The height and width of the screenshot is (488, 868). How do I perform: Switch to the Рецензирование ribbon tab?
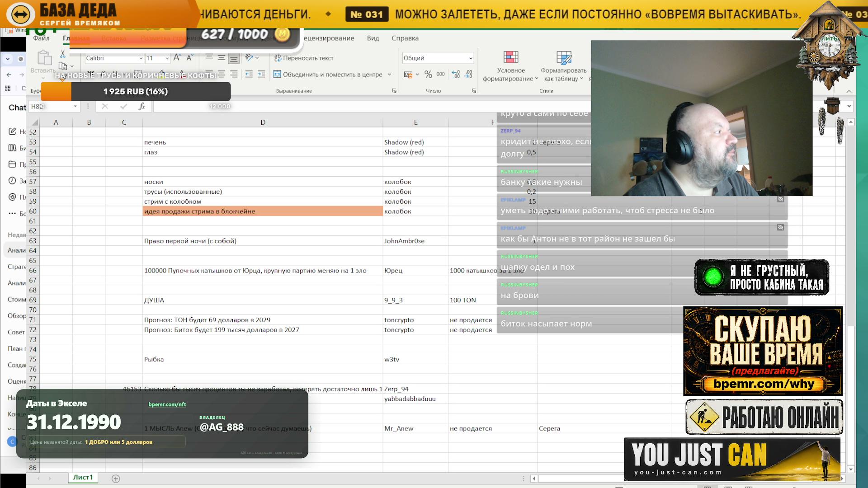coord(329,38)
